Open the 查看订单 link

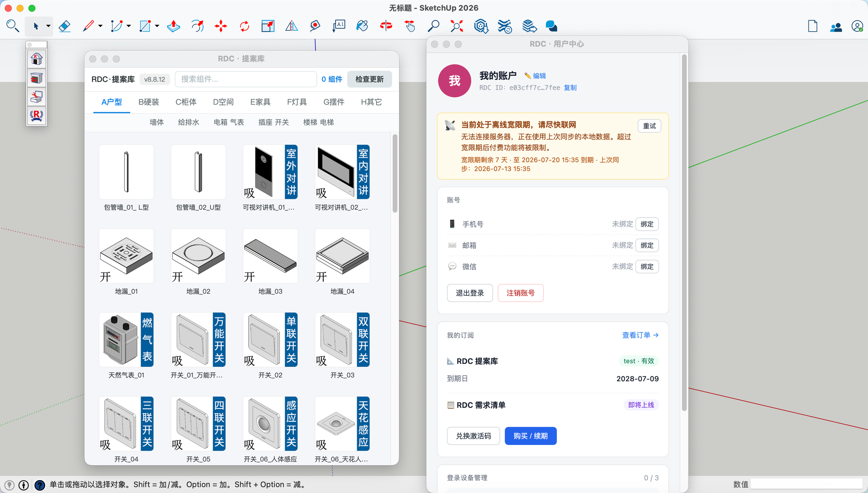tap(640, 335)
